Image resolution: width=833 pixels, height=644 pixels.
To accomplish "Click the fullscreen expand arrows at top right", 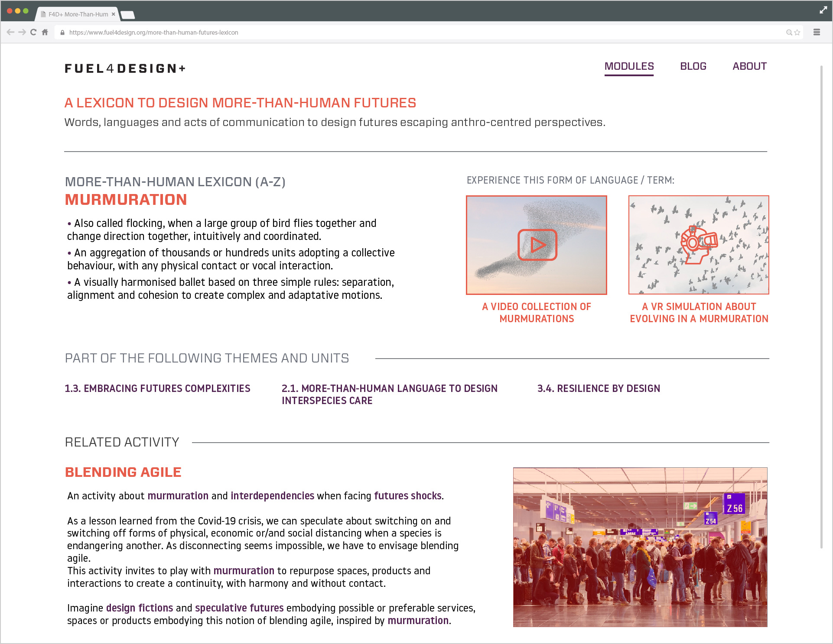I will click(823, 10).
